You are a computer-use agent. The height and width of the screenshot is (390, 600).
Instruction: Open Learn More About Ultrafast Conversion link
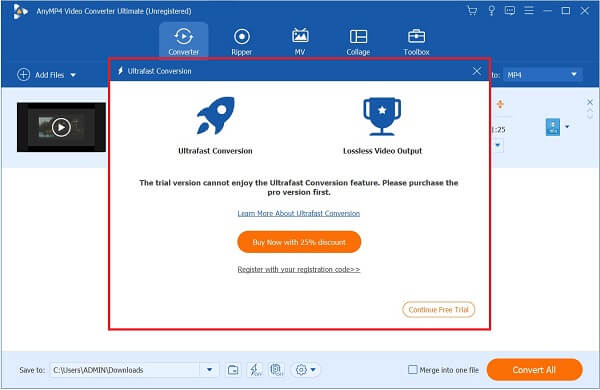[298, 213]
